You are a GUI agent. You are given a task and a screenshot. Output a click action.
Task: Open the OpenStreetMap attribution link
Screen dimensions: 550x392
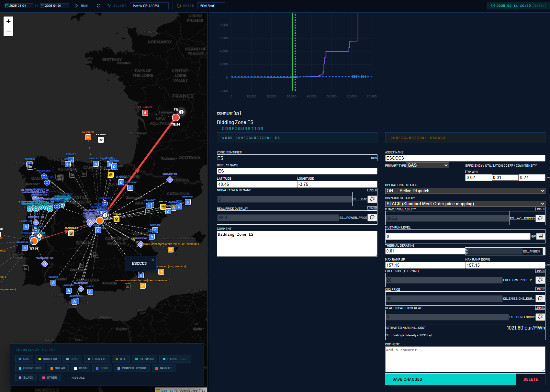tap(192, 390)
